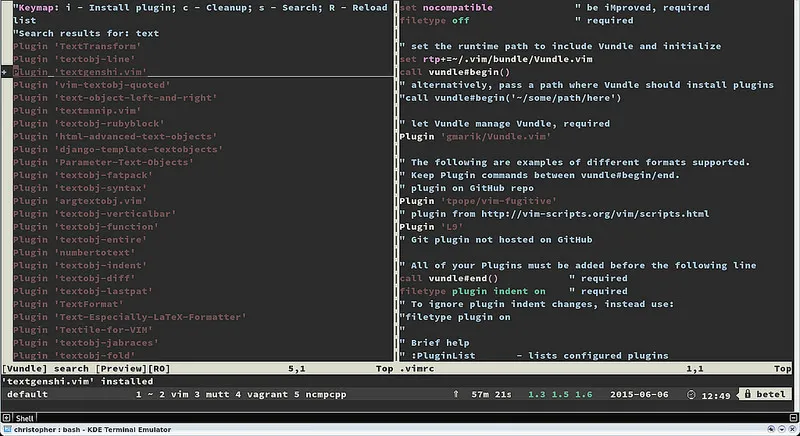The height and width of the screenshot is (436, 800).
Task: Click the 'default' tmux session name
Action: click(x=28, y=395)
